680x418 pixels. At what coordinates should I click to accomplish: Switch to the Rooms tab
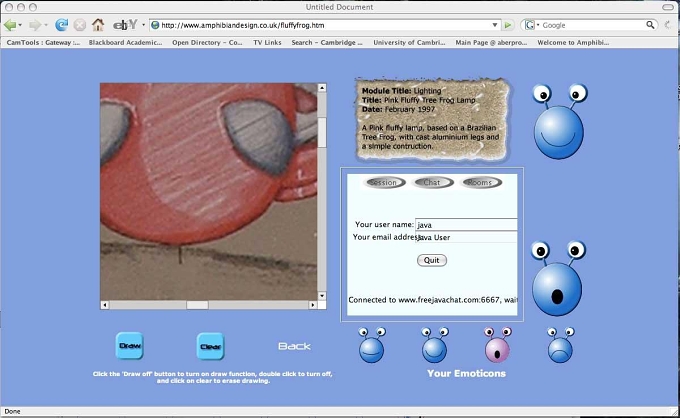click(x=480, y=183)
